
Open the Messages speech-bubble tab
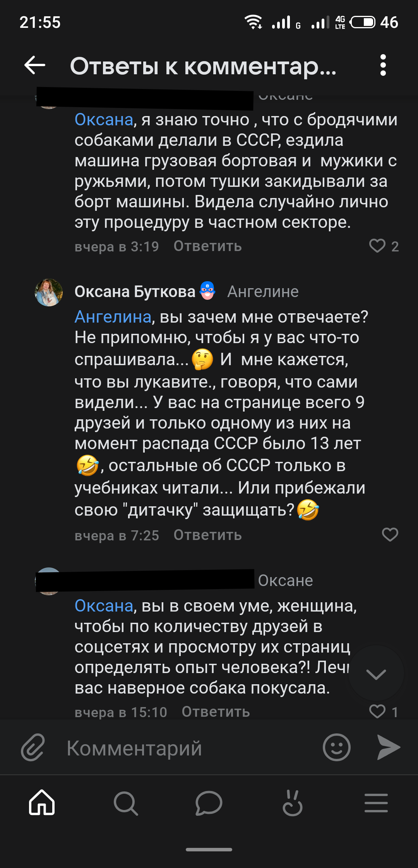[209, 803]
